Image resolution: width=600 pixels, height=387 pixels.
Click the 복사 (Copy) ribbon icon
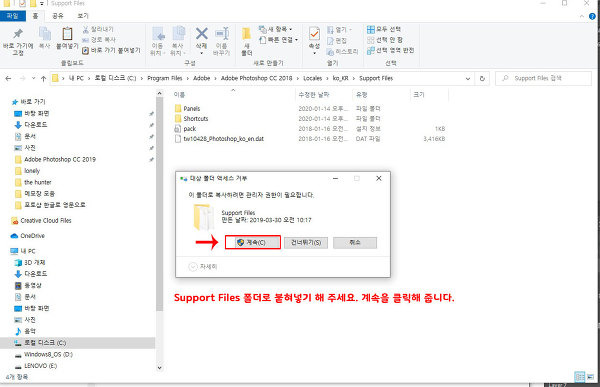(x=45, y=34)
